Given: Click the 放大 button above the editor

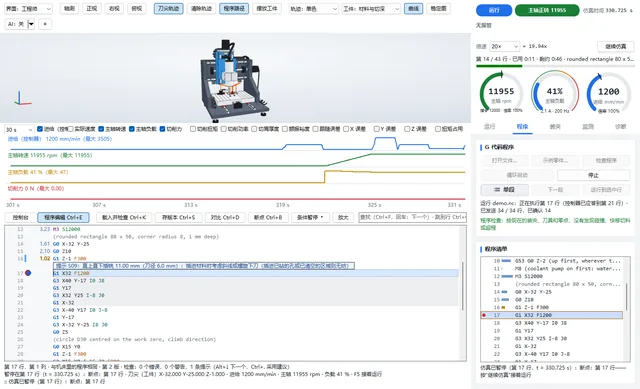Looking at the screenshot, I should [x=343, y=218].
